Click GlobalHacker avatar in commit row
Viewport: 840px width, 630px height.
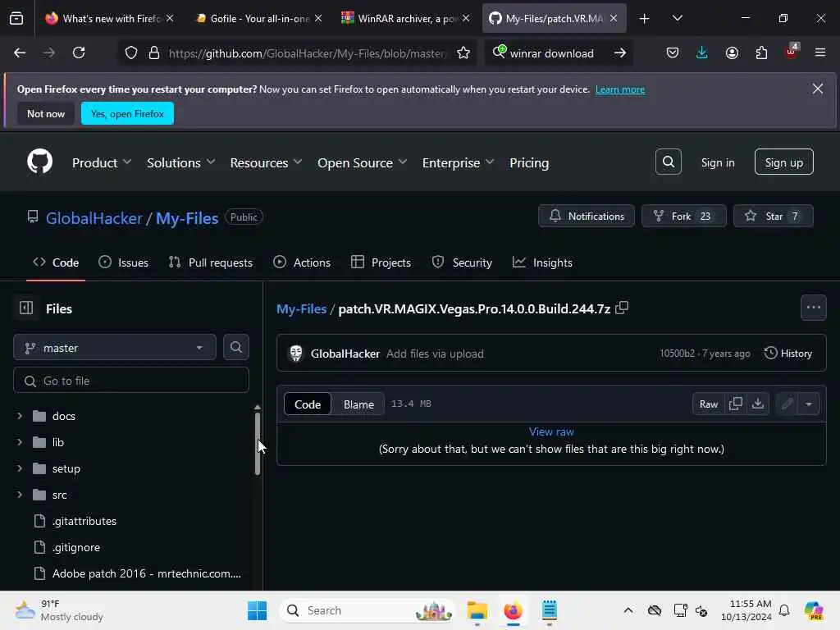click(295, 353)
